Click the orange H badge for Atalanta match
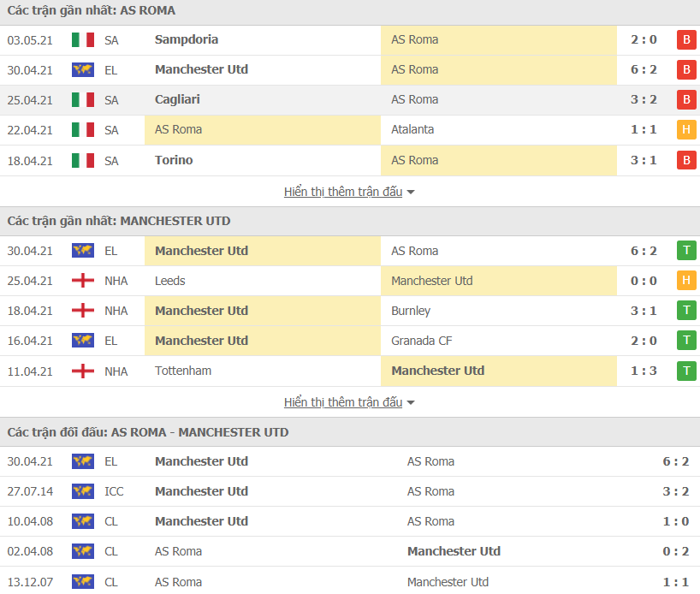700x594 pixels. 685,130
